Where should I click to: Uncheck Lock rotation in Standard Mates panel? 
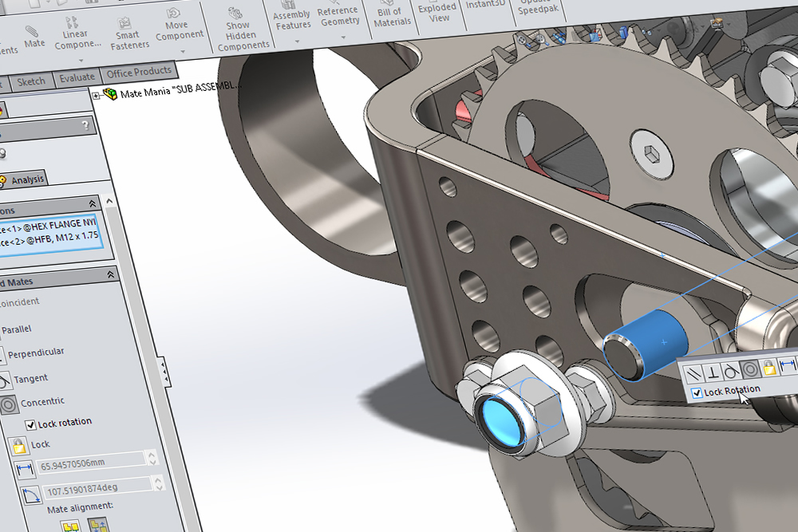click(31, 424)
